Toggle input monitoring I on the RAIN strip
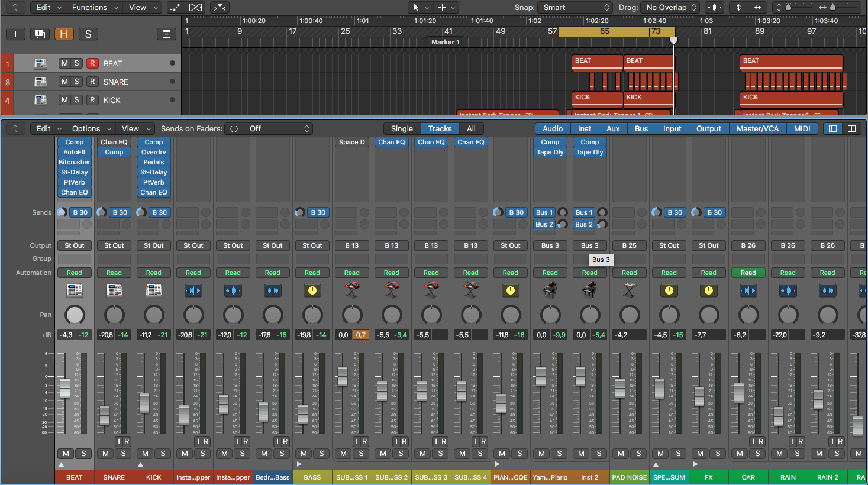 tap(793, 442)
